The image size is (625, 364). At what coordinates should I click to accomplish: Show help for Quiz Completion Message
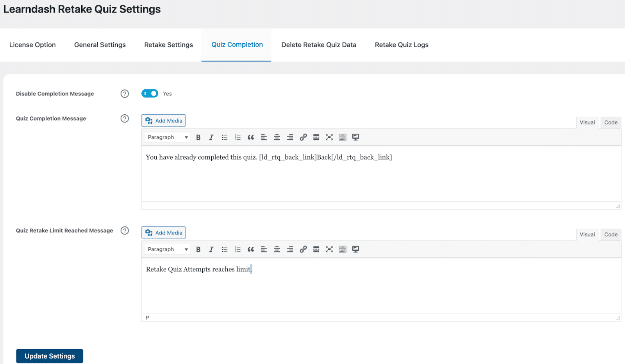click(125, 119)
